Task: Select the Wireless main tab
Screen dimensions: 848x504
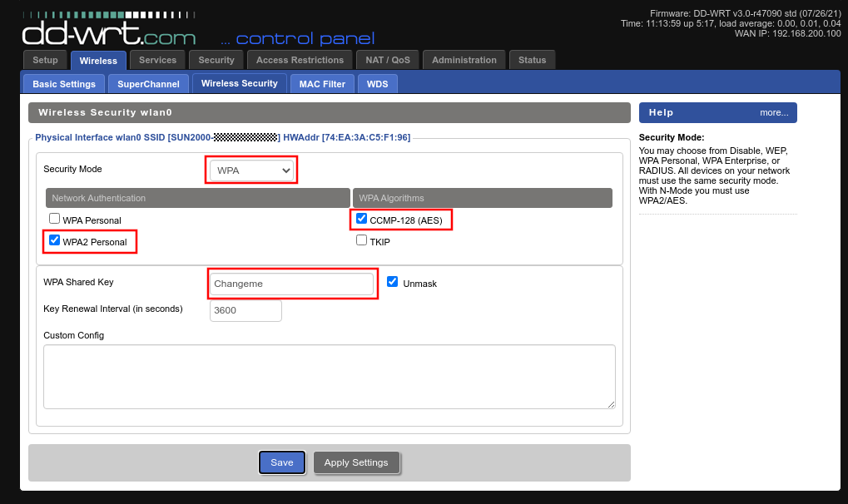Action: (x=98, y=61)
